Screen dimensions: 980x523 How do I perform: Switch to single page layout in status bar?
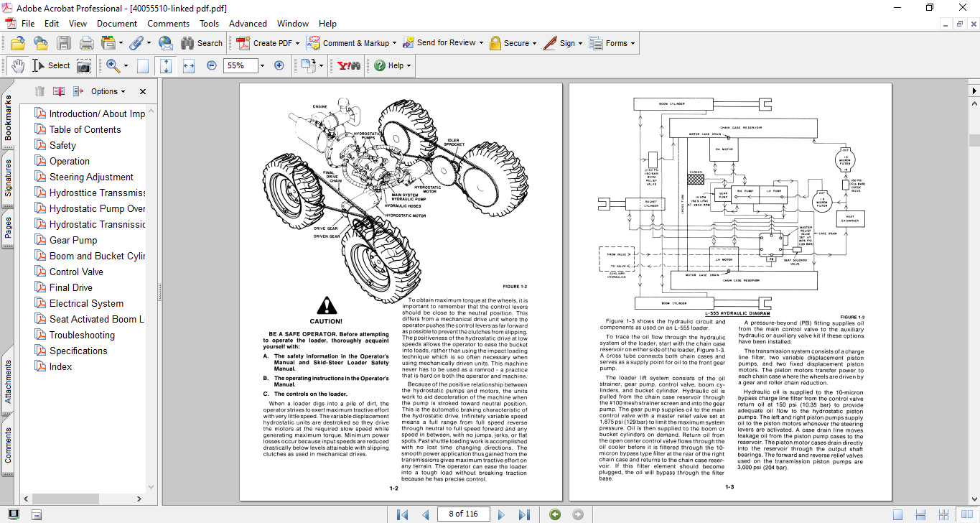pos(897,514)
